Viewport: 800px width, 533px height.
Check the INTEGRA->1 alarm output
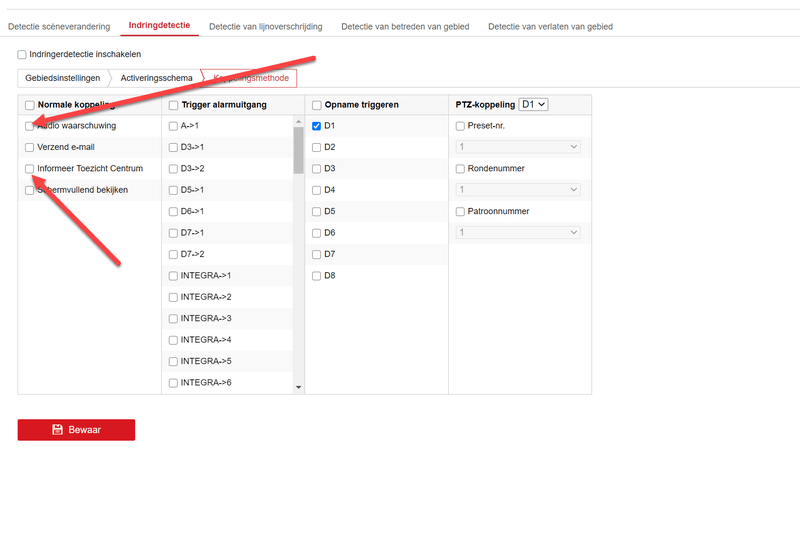[173, 275]
